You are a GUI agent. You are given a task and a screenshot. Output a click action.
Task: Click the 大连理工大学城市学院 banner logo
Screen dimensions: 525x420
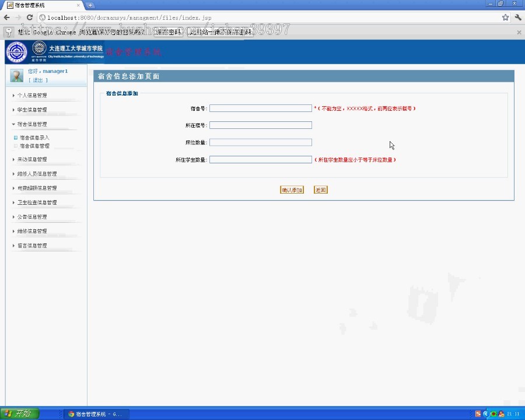pos(68,51)
